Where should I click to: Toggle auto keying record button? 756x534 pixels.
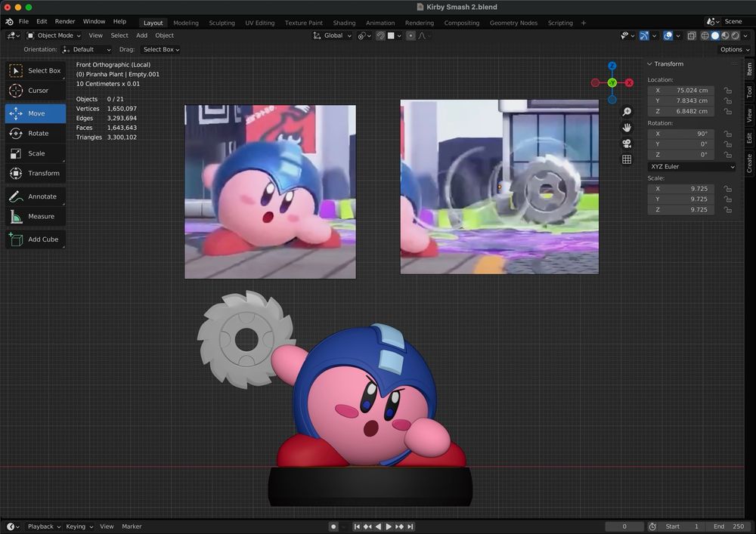click(333, 526)
